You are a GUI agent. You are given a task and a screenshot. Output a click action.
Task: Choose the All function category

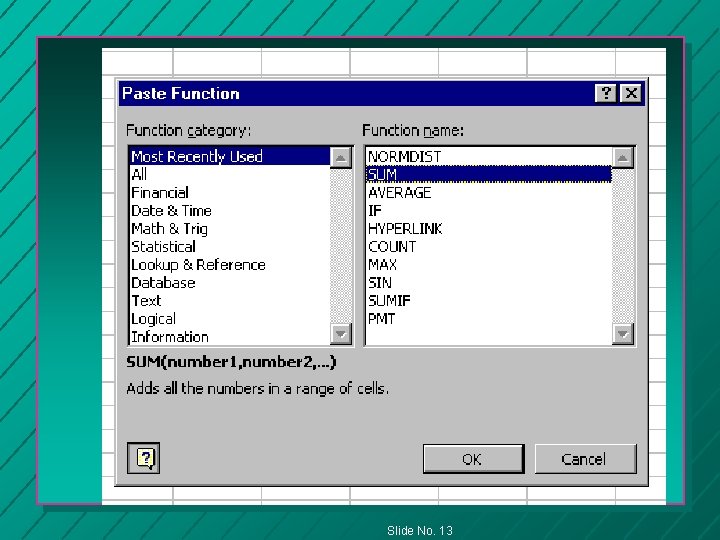click(x=230, y=174)
